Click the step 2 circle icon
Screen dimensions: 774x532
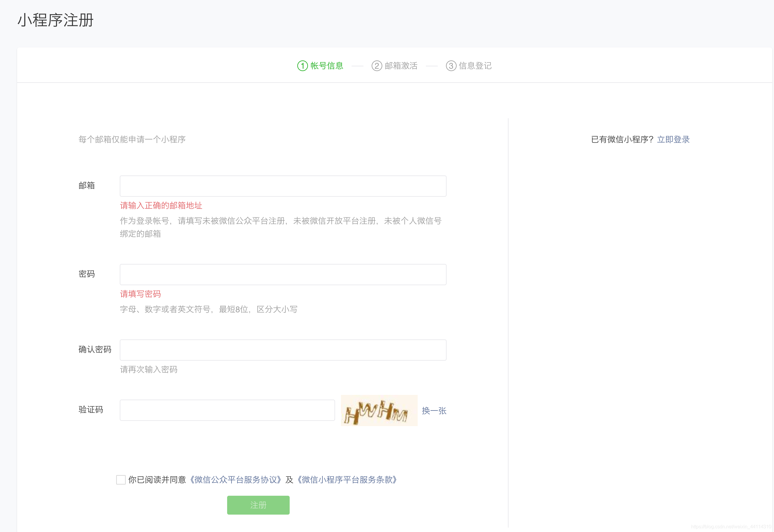tap(377, 66)
